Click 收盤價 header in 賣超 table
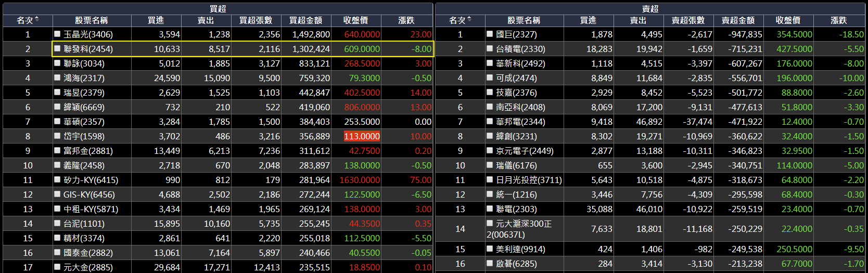Screen dimensions: 868x273 [788, 20]
